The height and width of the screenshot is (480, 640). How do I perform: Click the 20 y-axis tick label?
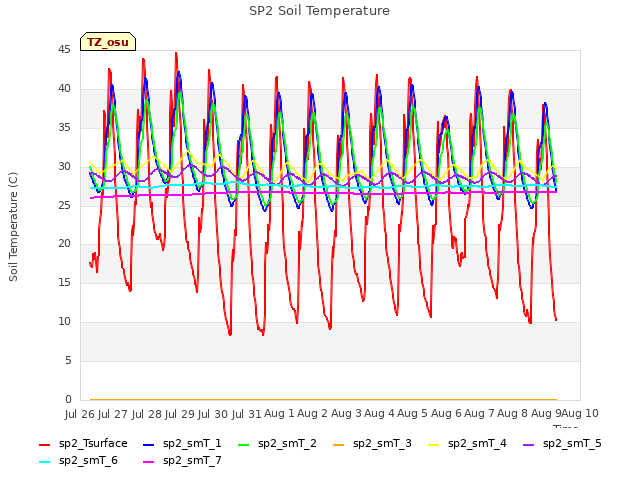[64, 244]
